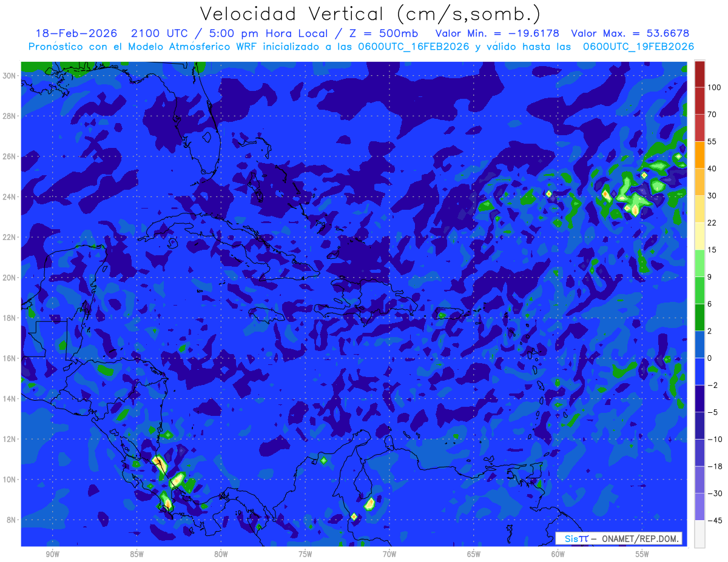Image resolution: width=728 pixels, height=562 pixels.
Task: Click the colorbar value label 70
Action: click(x=712, y=115)
